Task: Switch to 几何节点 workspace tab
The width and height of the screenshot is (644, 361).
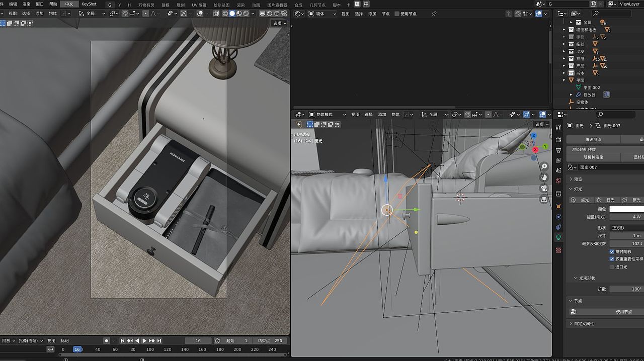Action: pyautogui.click(x=317, y=5)
